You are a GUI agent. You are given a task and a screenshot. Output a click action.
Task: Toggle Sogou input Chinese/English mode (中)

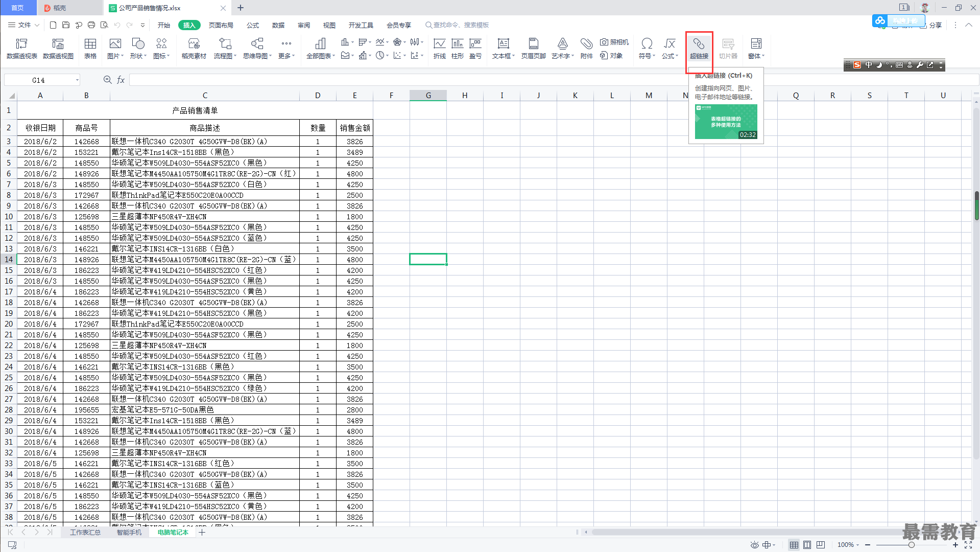point(869,65)
